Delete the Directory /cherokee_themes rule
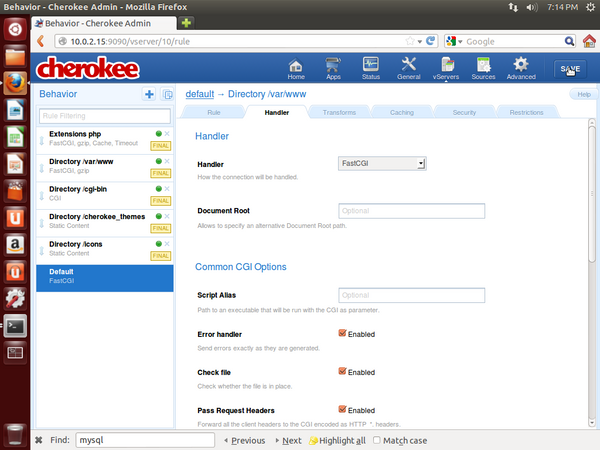600x450 pixels. point(167,216)
